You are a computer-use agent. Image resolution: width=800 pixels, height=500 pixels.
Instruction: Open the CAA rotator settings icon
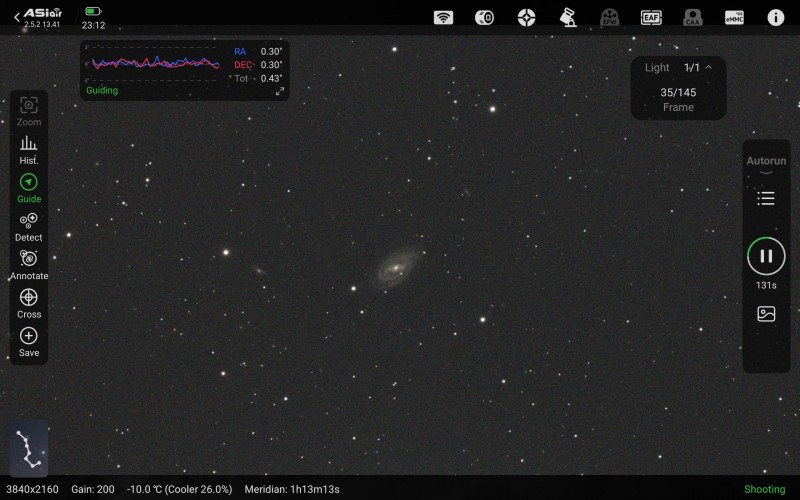pos(692,18)
